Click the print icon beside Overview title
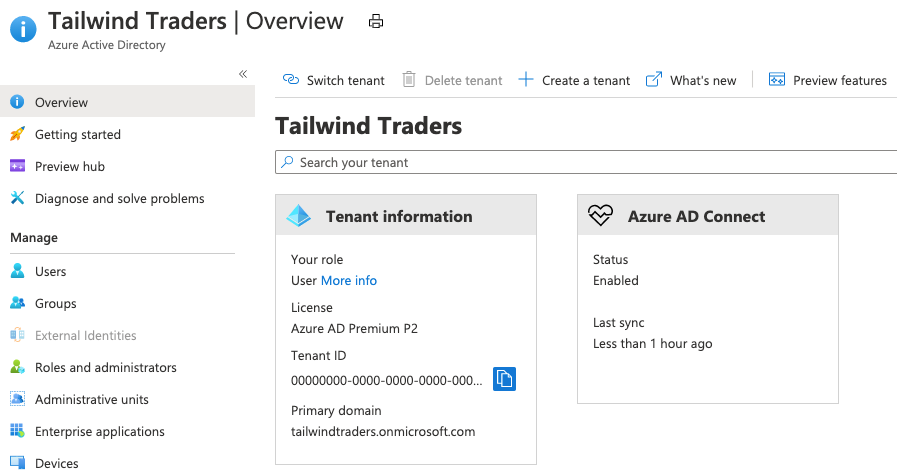897x475 pixels. [x=376, y=22]
